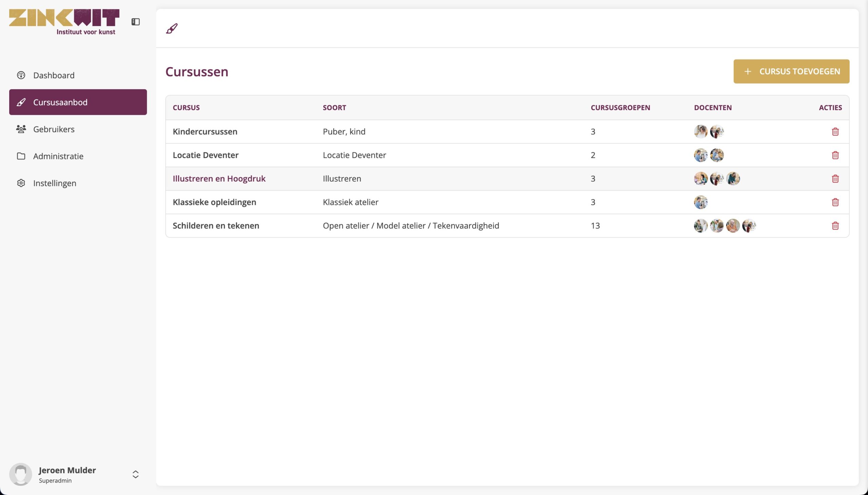Screen dimensions: 868x495
Task: Expand the user account menu chevron
Action: click(135, 474)
